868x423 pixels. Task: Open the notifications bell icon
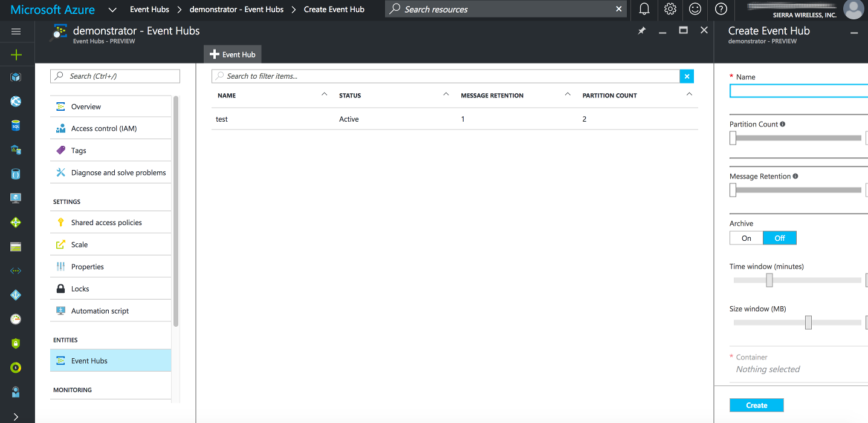click(x=644, y=9)
